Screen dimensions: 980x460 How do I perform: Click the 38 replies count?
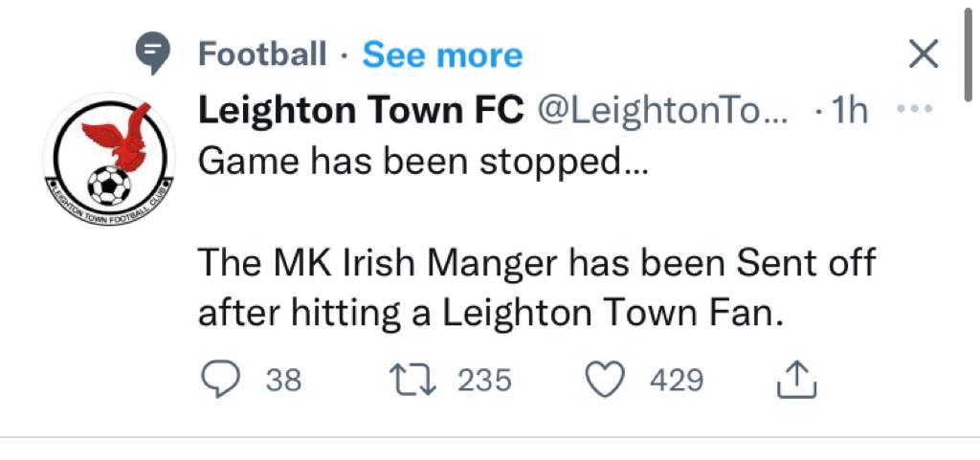283,381
